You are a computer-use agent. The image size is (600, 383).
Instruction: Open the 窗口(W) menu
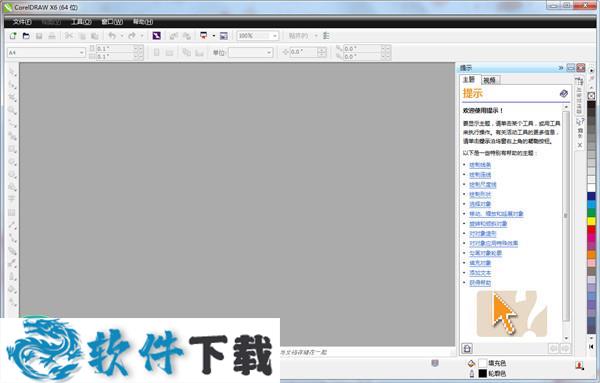coord(112,22)
